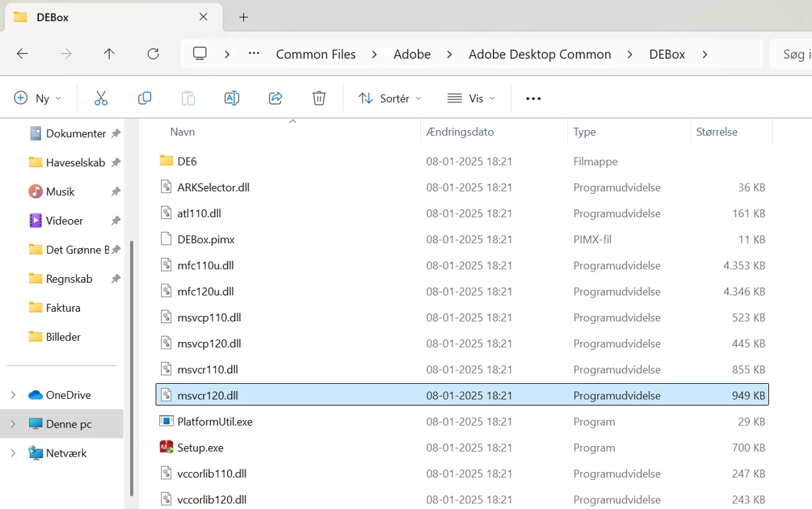
Task: Open the Billeder folder in sidebar
Action: point(63,337)
